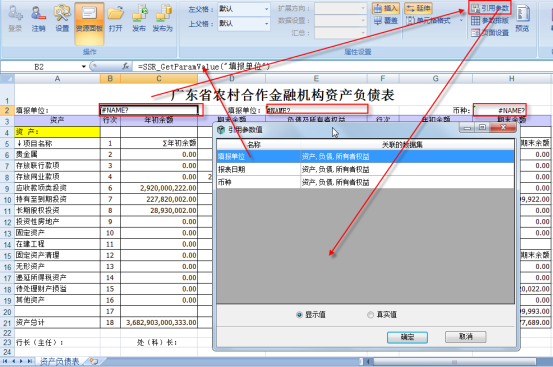Click the 引用参数 toolbar button
The width and height of the screenshot is (553, 367).
coord(490,8)
